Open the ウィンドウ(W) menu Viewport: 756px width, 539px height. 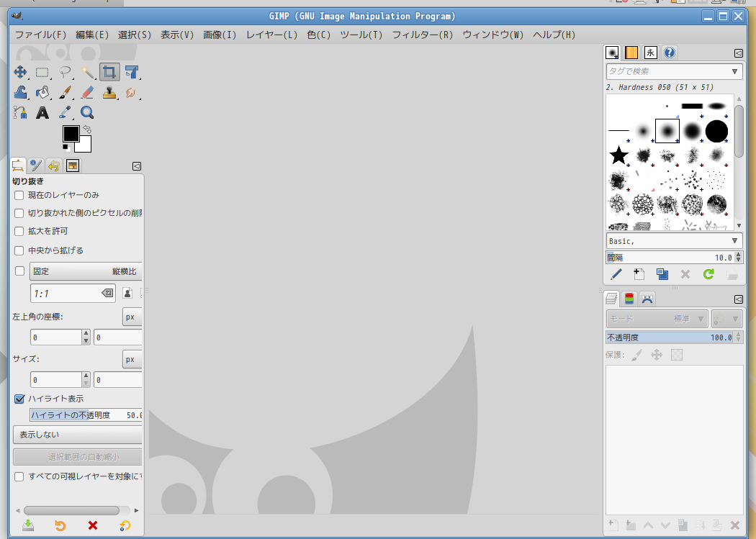493,35
